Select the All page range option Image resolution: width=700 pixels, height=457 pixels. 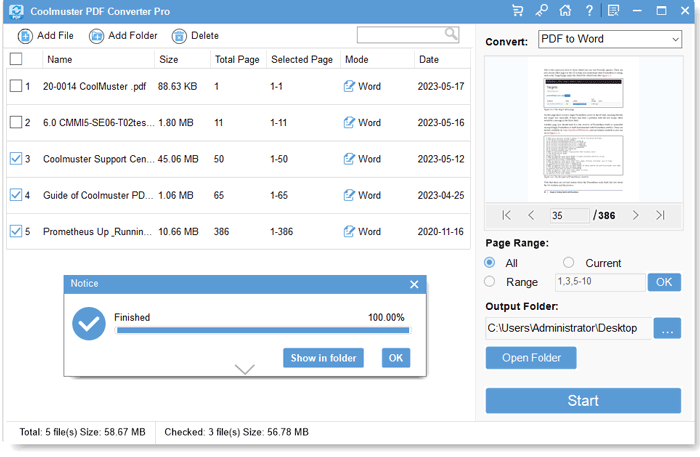pyautogui.click(x=490, y=262)
